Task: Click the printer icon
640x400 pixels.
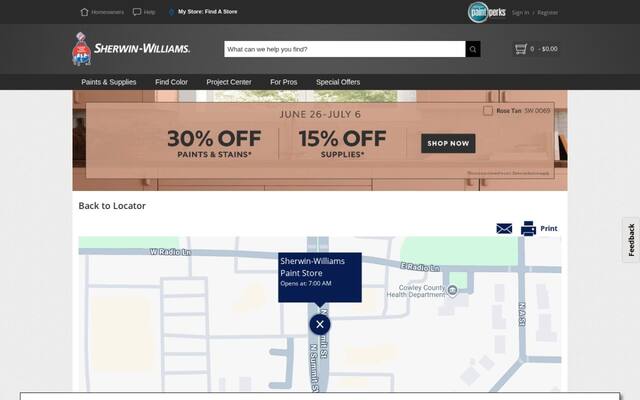Action: (x=528, y=228)
